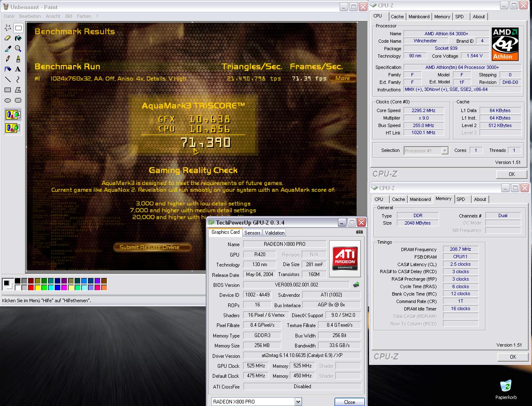The image size is (532, 406).
Task: Switch to Validation tab in GPU-Z
Action: tap(275, 233)
